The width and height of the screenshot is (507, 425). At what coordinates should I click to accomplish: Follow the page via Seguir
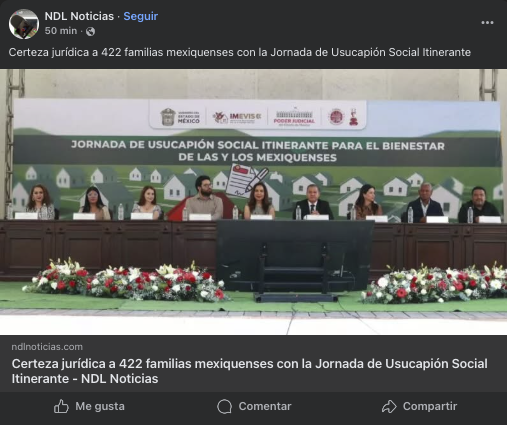click(x=141, y=16)
